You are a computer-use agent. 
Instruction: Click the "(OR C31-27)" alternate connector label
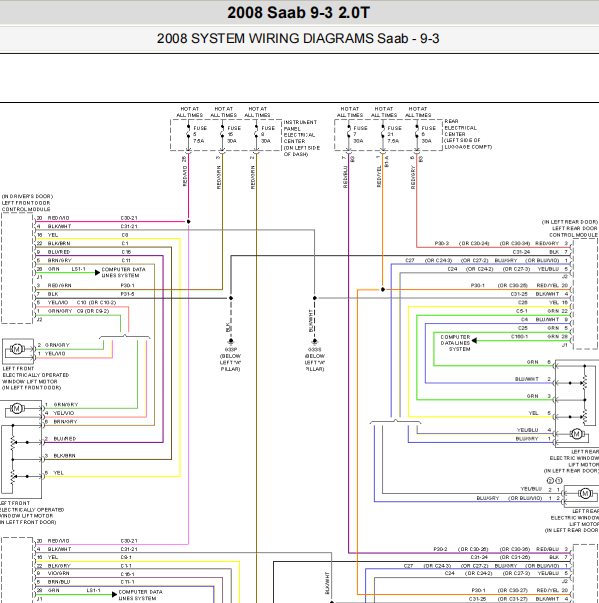513,599
